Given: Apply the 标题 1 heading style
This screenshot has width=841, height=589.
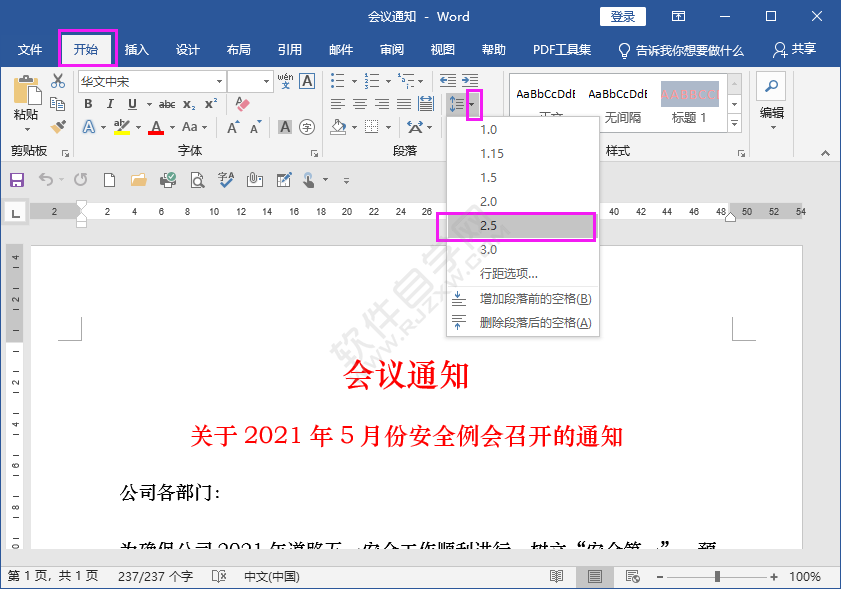Looking at the screenshot, I should click(690, 104).
